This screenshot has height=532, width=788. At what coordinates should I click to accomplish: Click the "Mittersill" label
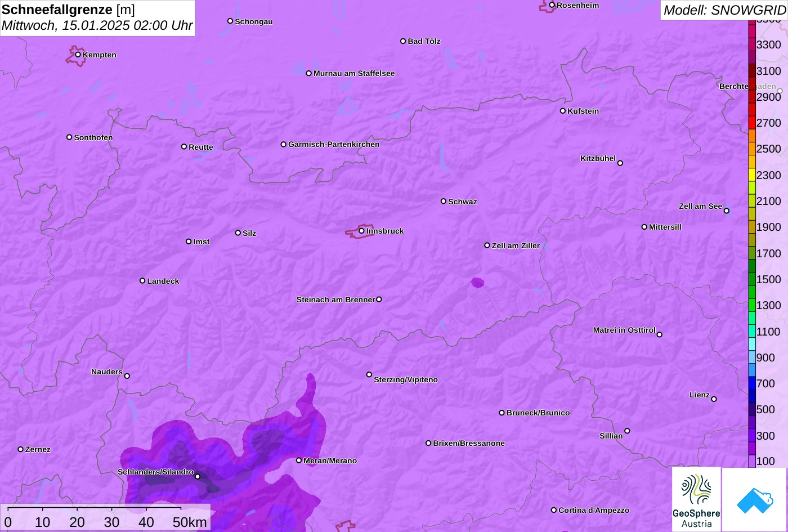click(665, 227)
